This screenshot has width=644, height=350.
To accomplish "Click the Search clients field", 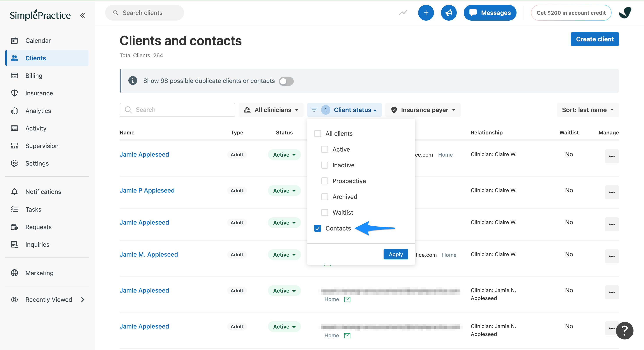I will 145,12.
